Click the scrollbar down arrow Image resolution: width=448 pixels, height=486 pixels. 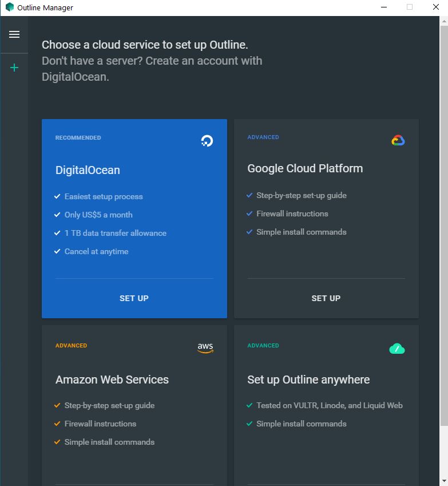pos(443,481)
